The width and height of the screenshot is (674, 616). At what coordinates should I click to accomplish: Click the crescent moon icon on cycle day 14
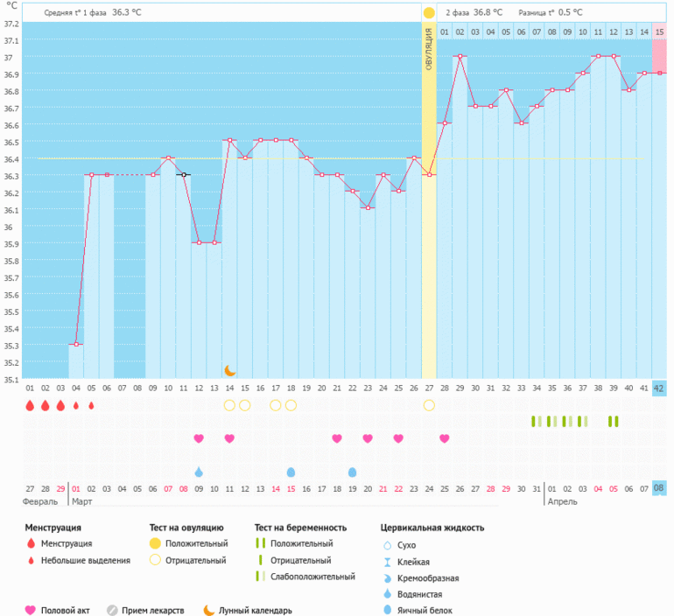tap(229, 370)
